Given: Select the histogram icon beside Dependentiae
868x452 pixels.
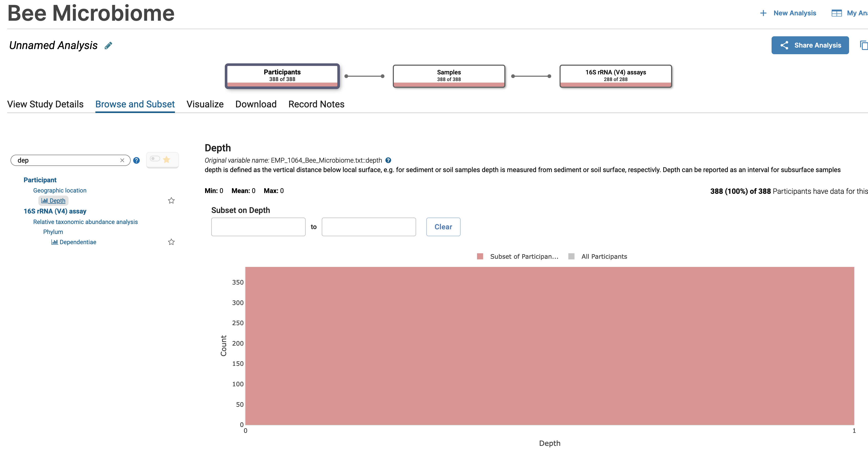Looking at the screenshot, I should [x=55, y=242].
